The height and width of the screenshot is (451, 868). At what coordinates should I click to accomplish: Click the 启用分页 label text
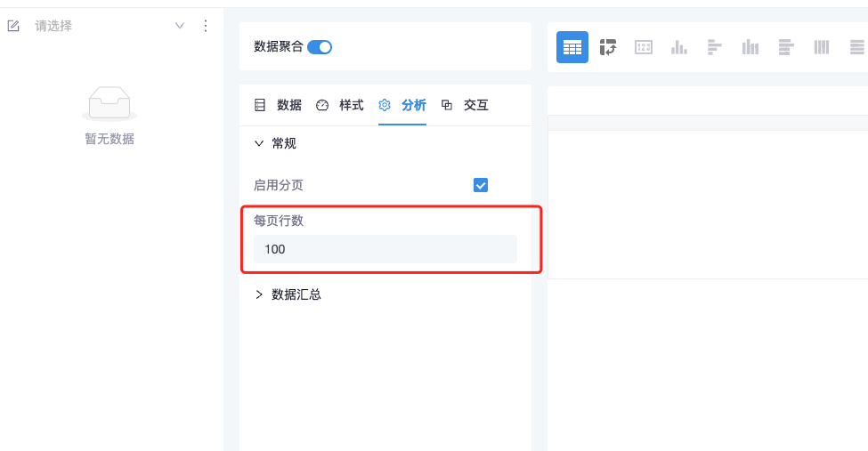point(279,185)
